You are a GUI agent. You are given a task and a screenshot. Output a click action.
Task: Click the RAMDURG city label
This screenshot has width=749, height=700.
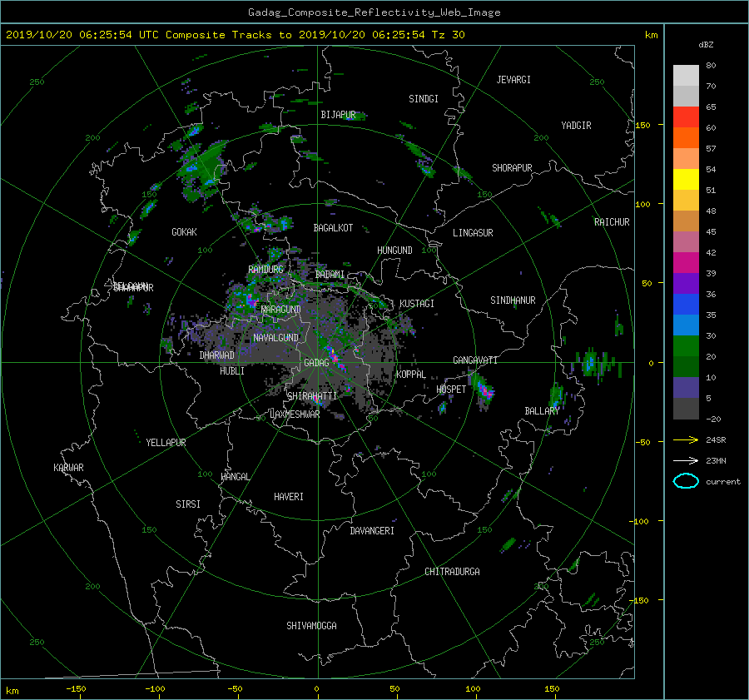point(265,270)
